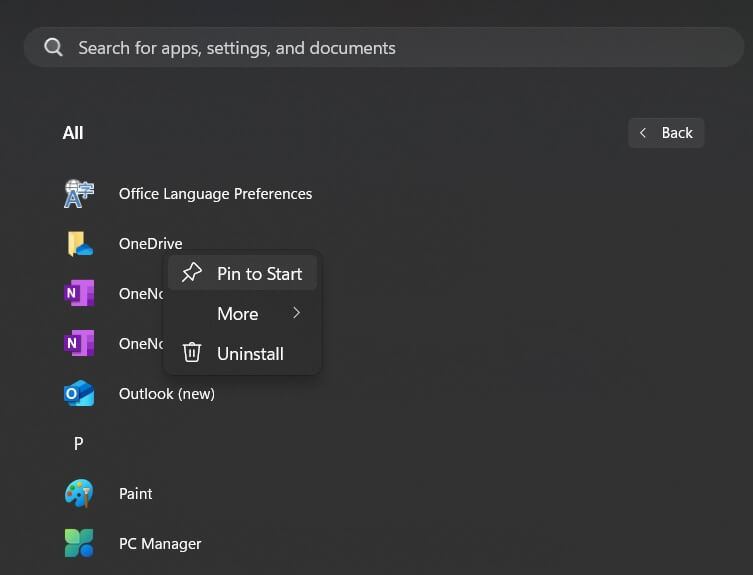The width and height of the screenshot is (753, 575).
Task: Open the Office Language Preferences icon
Action: click(x=79, y=194)
